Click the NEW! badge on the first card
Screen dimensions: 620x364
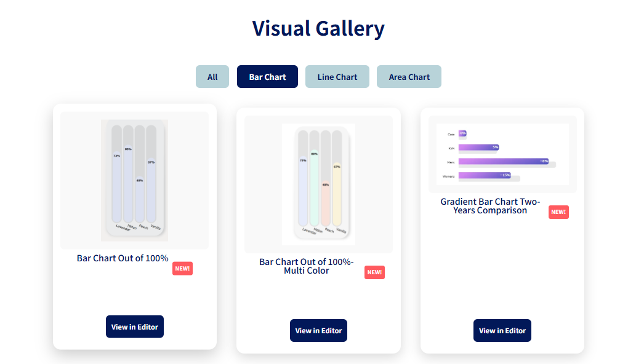pyautogui.click(x=182, y=269)
